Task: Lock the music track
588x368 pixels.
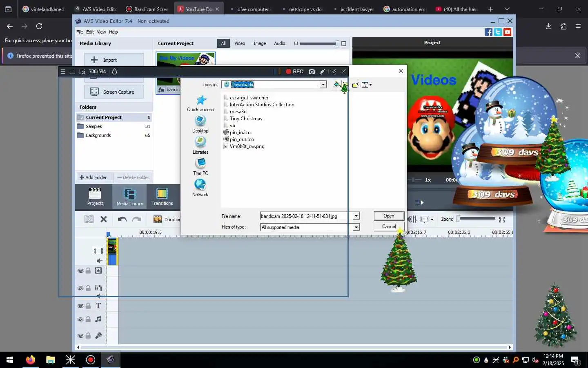Action: [88, 319]
